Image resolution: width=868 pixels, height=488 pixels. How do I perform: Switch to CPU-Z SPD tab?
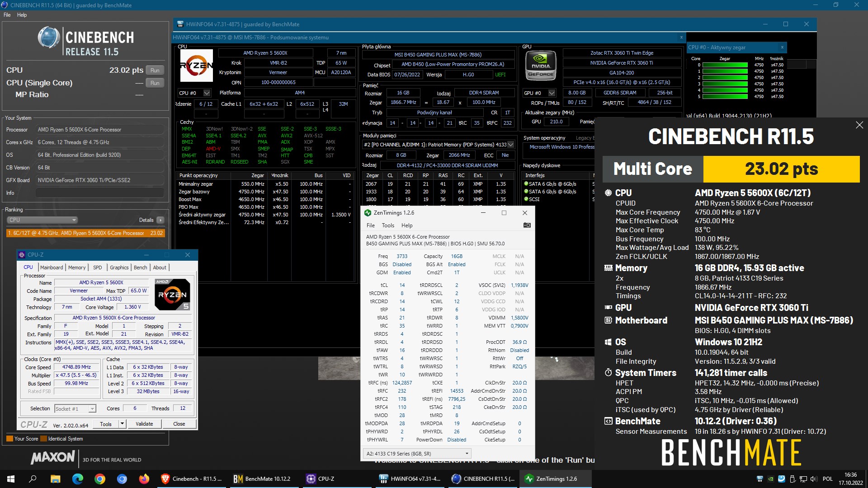[x=97, y=267]
